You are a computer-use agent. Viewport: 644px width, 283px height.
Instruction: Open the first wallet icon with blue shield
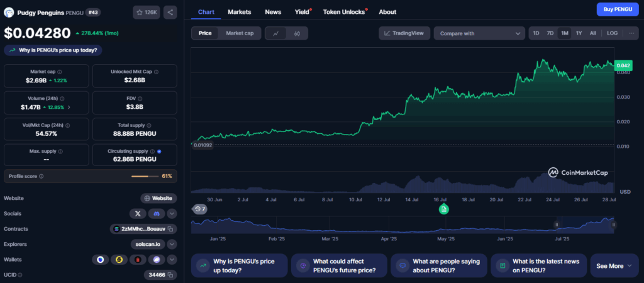pos(100,260)
